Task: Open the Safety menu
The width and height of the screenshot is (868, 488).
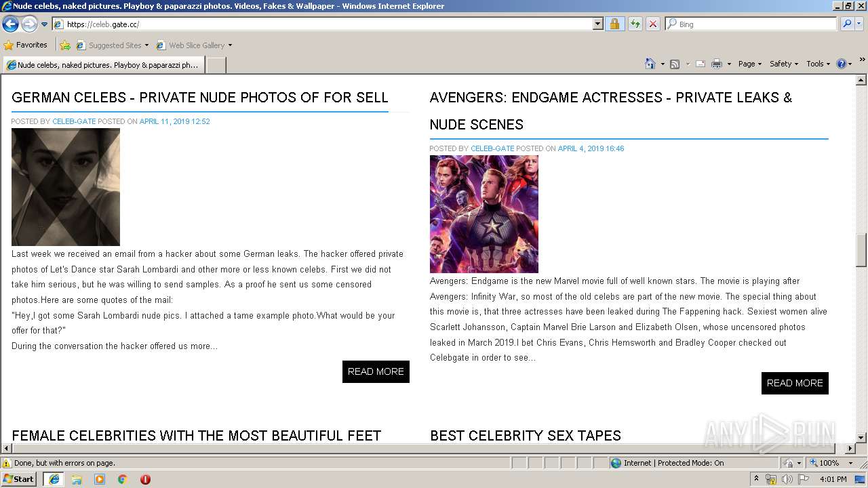Action: (x=784, y=64)
